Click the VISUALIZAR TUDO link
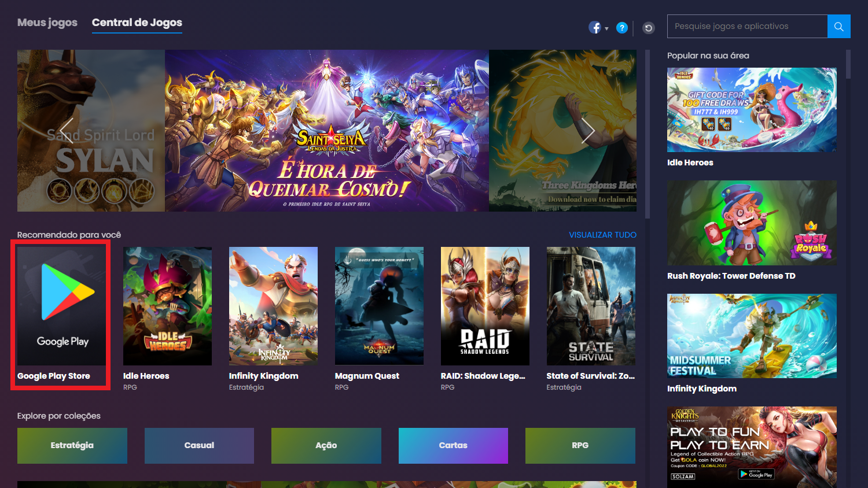The height and width of the screenshot is (488, 868). [602, 235]
